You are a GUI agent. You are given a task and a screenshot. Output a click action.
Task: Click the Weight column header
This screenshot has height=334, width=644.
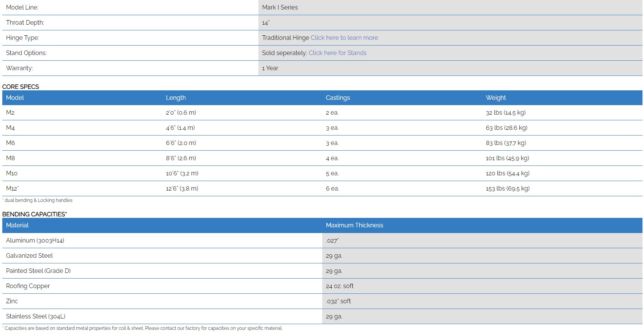[x=496, y=98]
